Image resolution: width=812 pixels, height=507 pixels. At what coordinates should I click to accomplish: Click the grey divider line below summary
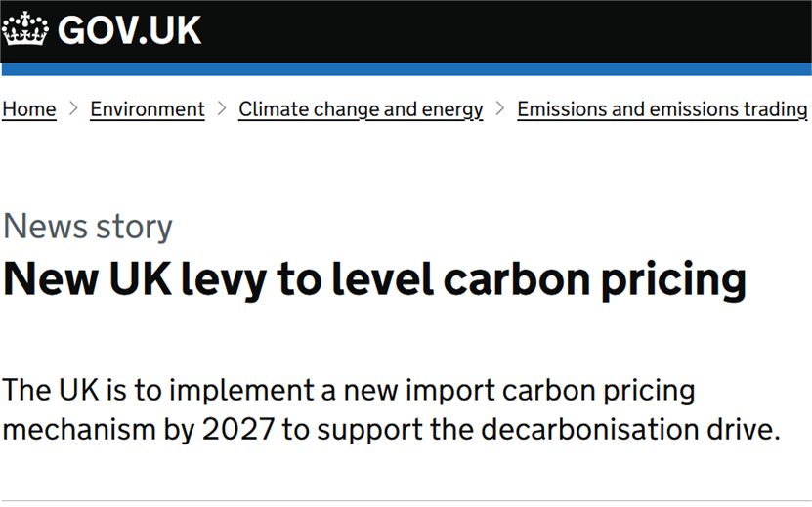[x=406, y=501]
